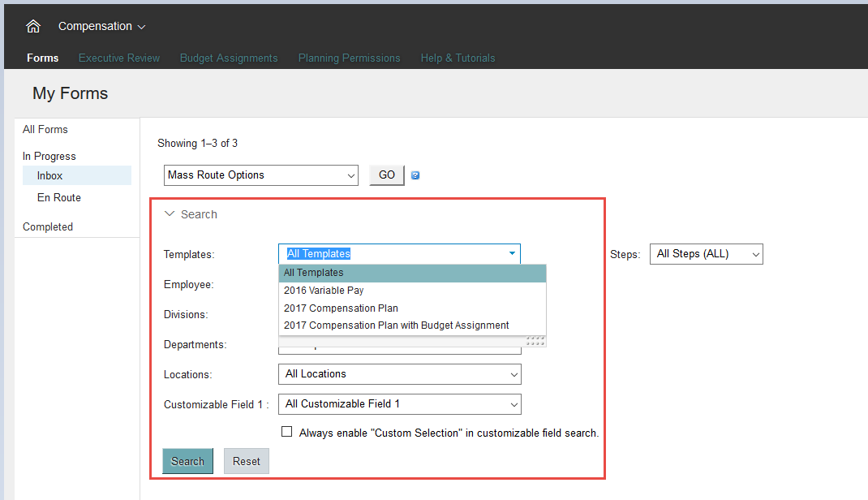
Task: Open All Forms in sidebar
Action: click(x=45, y=130)
